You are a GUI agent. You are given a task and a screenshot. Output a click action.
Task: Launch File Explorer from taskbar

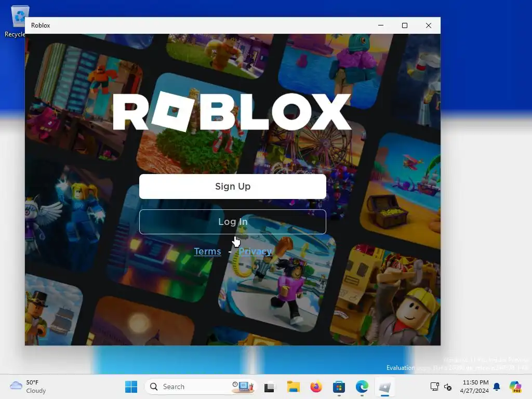pyautogui.click(x=293, y=387)
